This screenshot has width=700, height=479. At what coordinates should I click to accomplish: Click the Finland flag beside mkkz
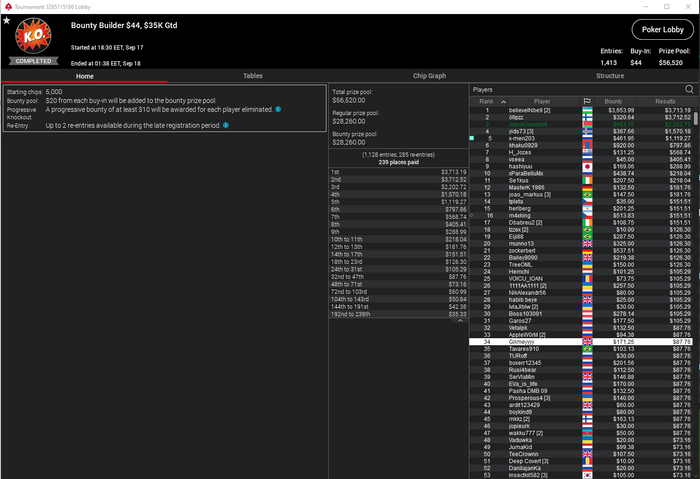pos(588,419)
